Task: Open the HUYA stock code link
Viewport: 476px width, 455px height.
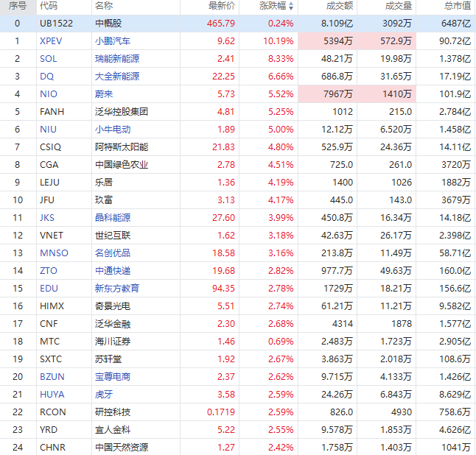Action: pos(52,395)
